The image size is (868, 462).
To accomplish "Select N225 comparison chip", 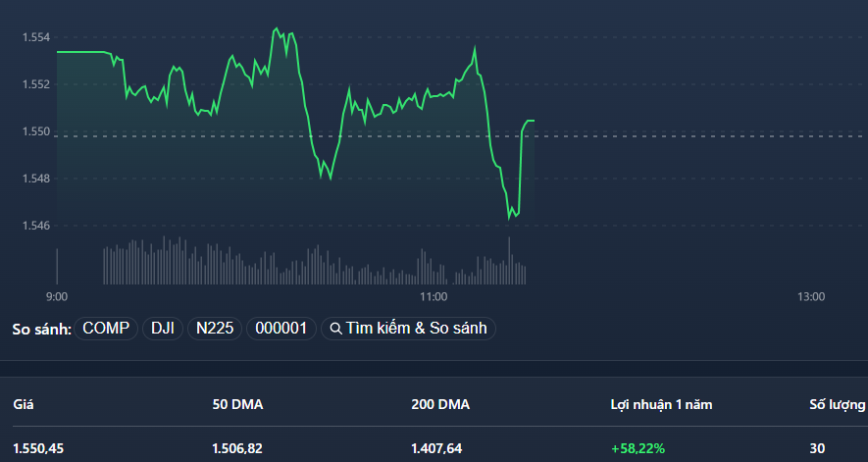I will 215,329.
